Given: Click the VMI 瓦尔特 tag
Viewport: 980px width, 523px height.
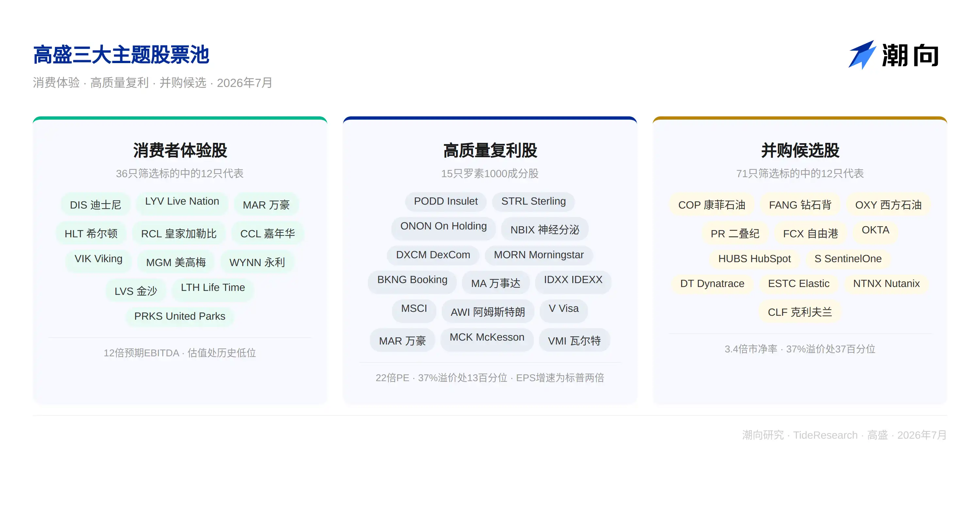Looking at the screenshot, I should click(575, 341).
